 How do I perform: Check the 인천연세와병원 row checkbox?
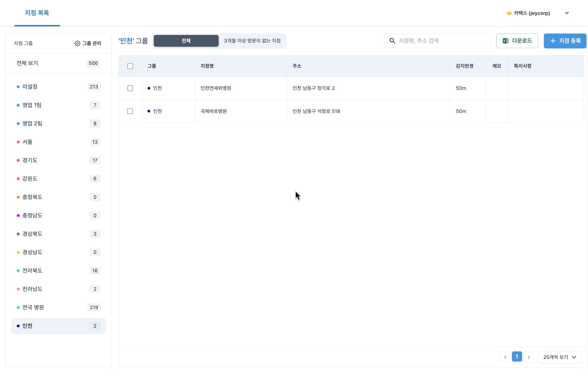click(x=130, y=88)
